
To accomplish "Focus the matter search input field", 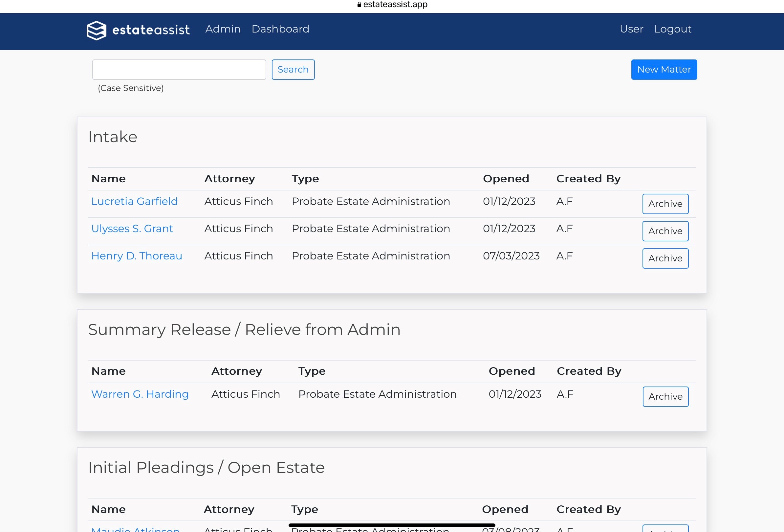I will coord(179,70).
